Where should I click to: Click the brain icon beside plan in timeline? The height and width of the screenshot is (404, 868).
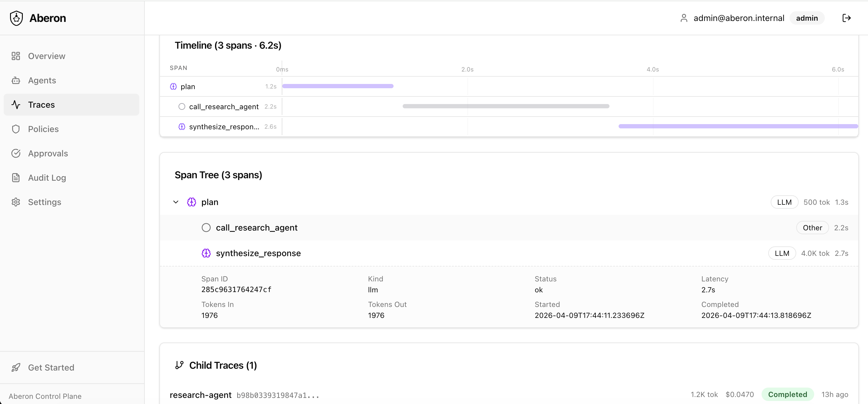(x=173, y=87)
